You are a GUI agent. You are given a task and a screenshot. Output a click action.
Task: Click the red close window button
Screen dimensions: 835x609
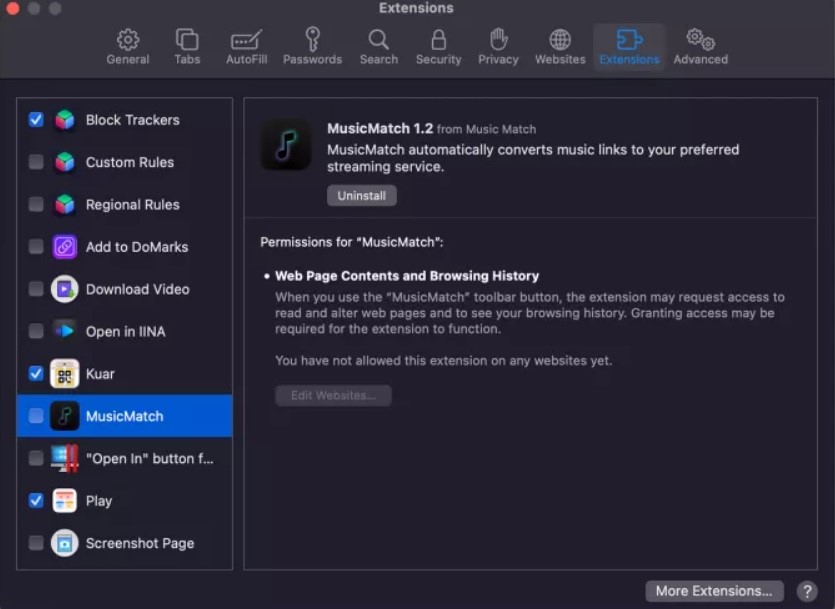pos(12,8)
